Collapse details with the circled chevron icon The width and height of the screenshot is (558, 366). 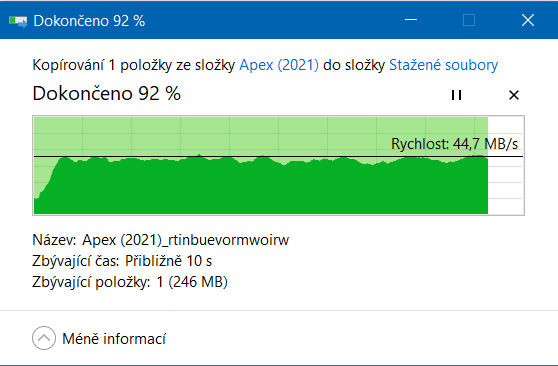coord(44,338)
